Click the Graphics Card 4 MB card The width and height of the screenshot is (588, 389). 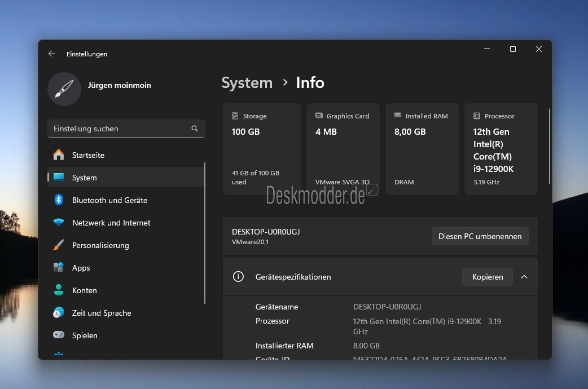point(343,149)
